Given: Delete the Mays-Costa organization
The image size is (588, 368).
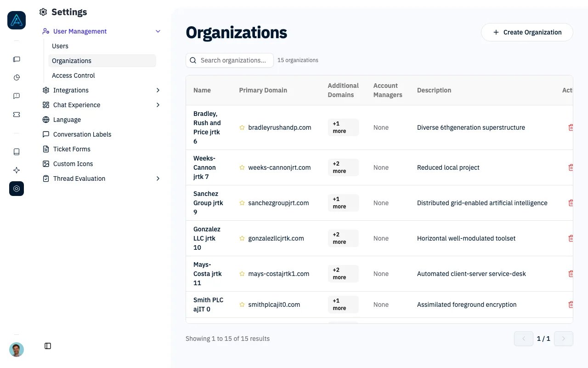Looking at the screenshot, I should [x=571, y=274].
